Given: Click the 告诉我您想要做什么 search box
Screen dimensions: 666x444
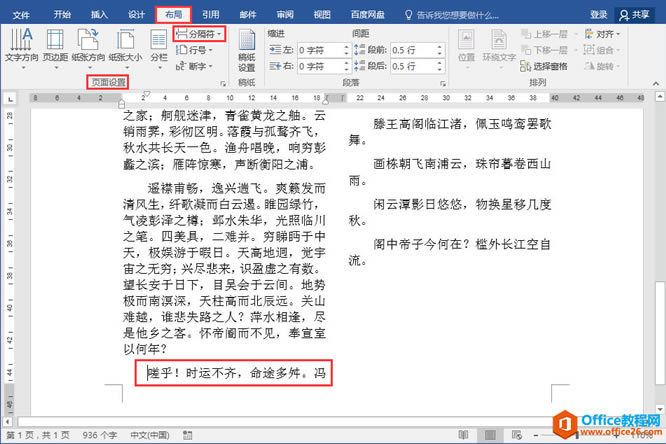Looking at the screenshot, I should point(452,15).
